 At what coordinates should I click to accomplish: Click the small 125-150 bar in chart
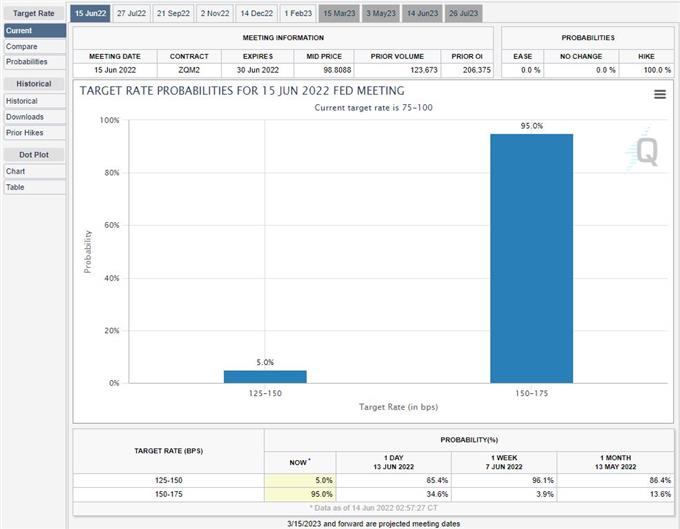coord(265,376)
